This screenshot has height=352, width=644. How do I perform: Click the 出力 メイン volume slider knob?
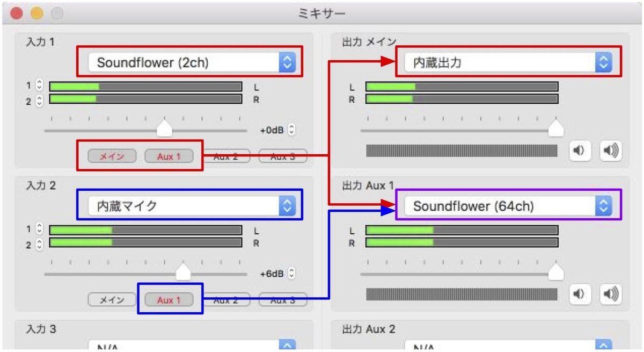557,129
